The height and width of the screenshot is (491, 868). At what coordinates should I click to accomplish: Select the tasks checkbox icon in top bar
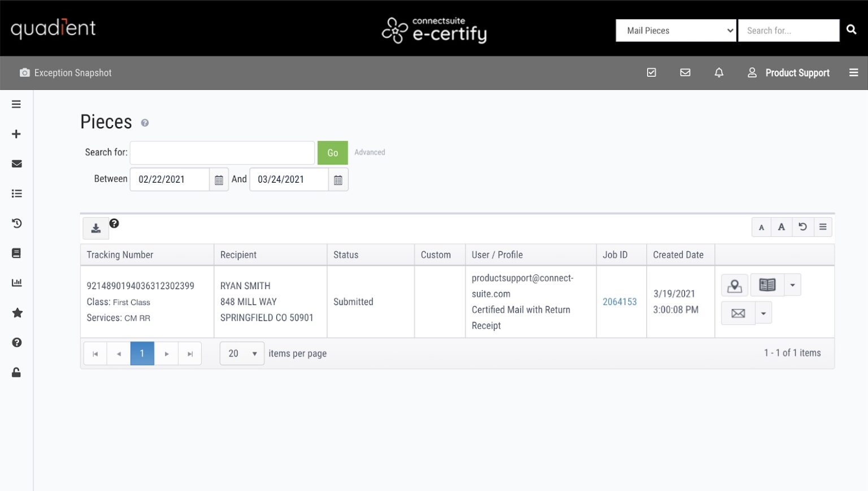652,72
